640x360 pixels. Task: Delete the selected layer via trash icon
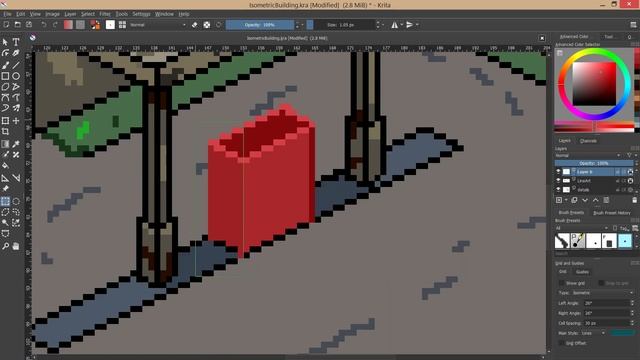pyautogui.click(x=634, y=200)
